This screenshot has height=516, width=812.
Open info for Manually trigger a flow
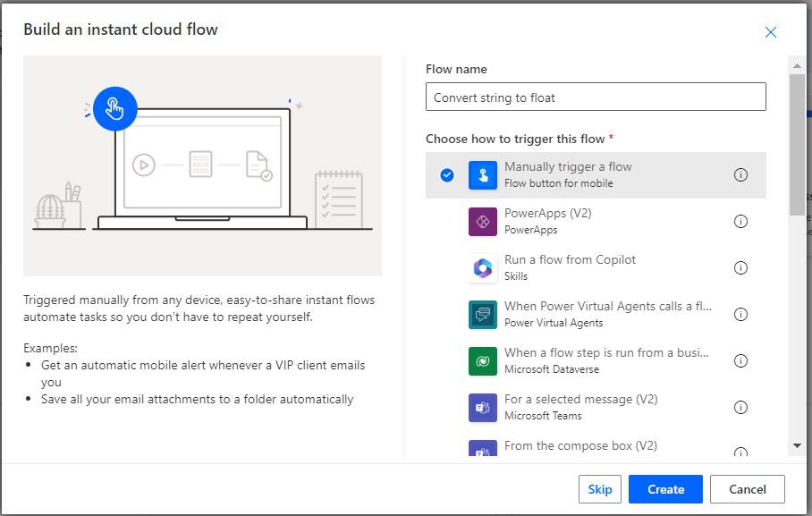[x=740, y=175]
